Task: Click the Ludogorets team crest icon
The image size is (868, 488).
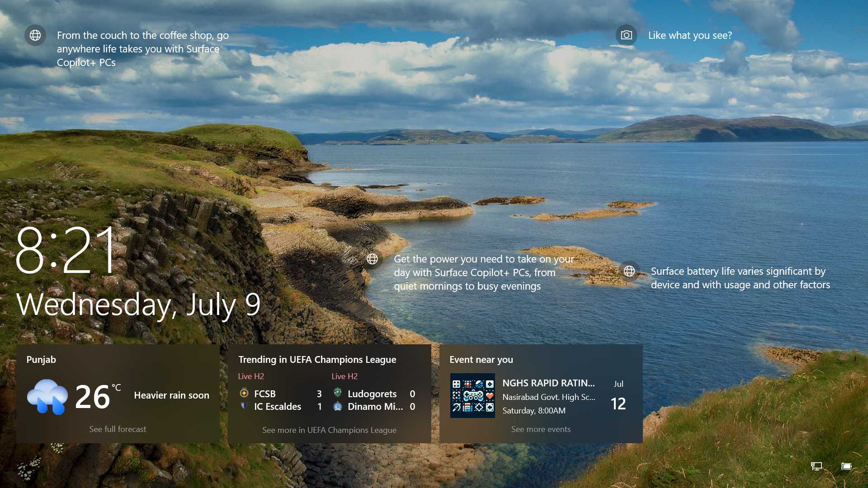Action: (337, 393)
